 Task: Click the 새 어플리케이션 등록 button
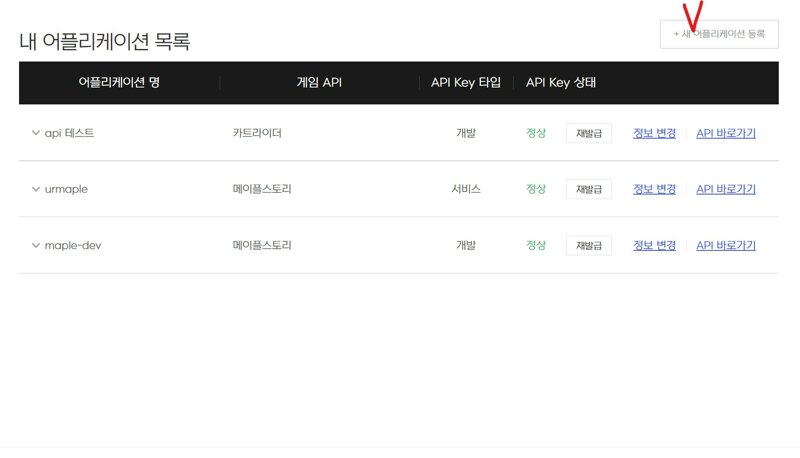(719, 34)
